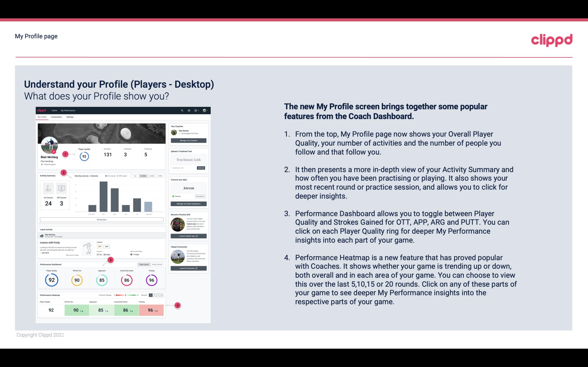This screenshot has width=588, height=367.
Task: Click the Player Quality ring icon
Action: [x=52, y=280]
